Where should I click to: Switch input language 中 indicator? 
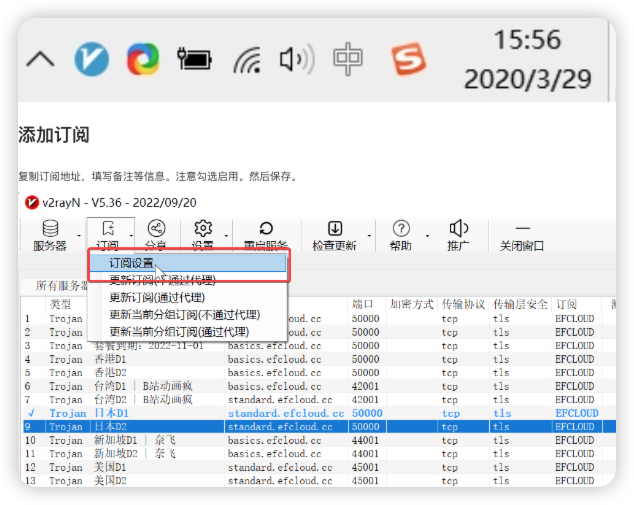(x=348, y=59)
